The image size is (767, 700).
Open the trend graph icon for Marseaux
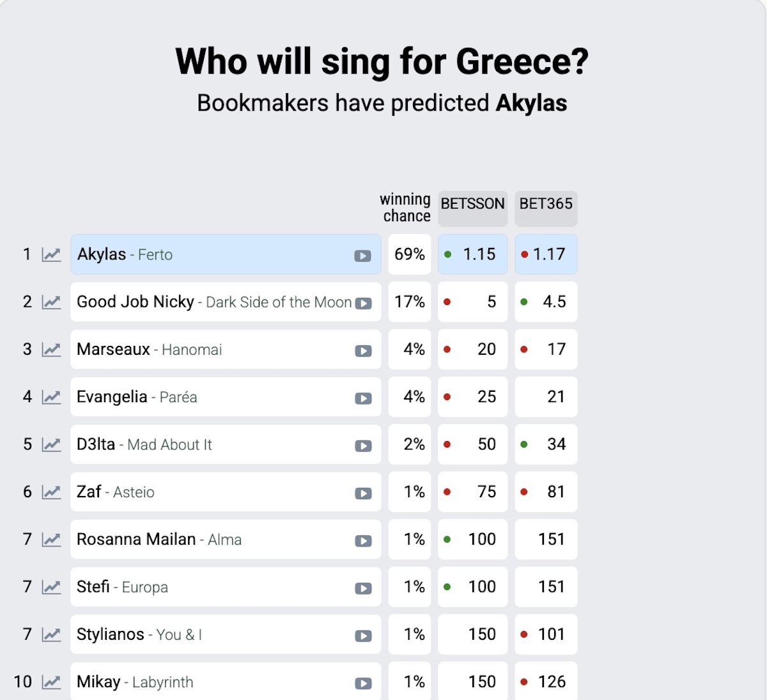(51, 350)
